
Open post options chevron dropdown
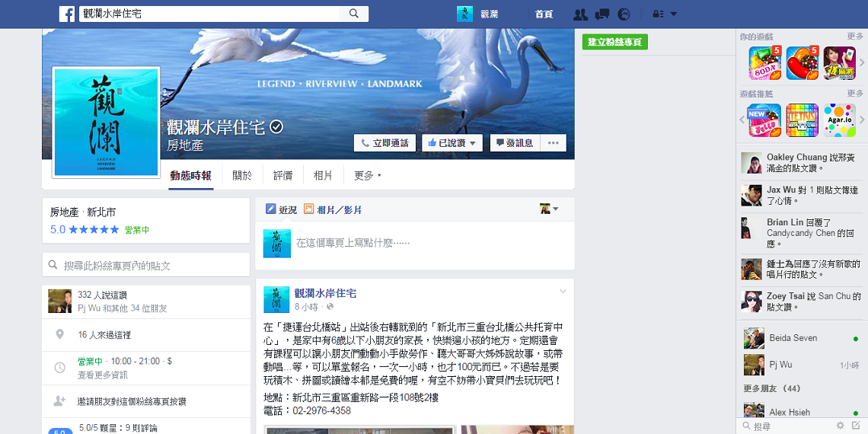pos(563,291)
